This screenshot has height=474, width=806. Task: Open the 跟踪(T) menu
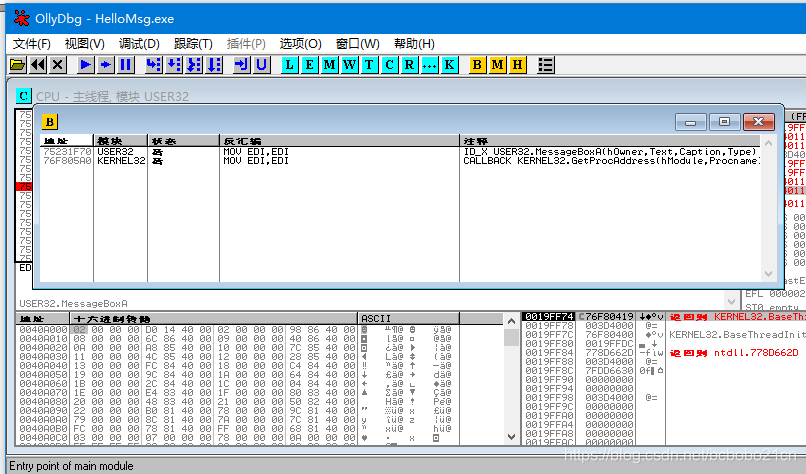pyautogui.click(x=193, y=44)
